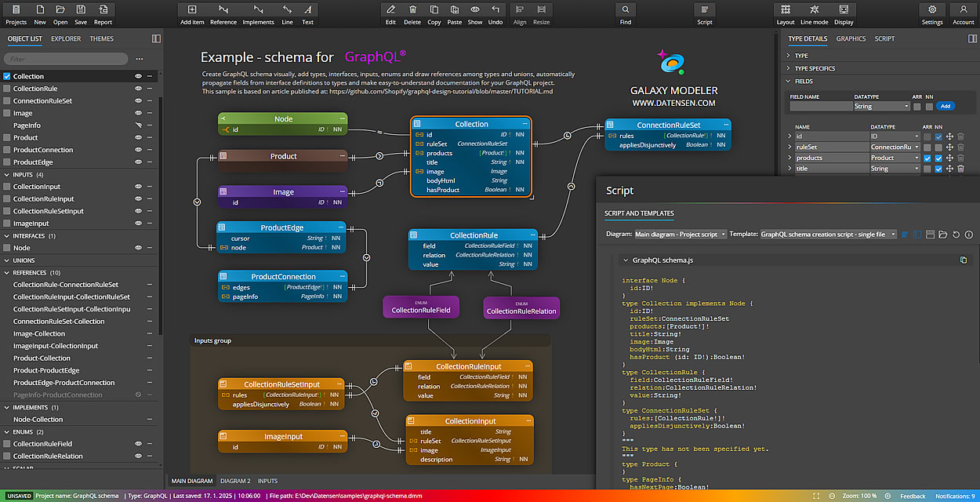980x502 pixels.
Task: Open the Script toolbar icon
Action: (x=704, y=10)
